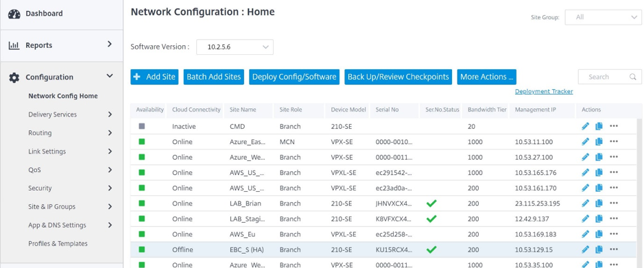Clone the LAB_Brian site copy icon

pyautogui.click(x=599, y=203)
